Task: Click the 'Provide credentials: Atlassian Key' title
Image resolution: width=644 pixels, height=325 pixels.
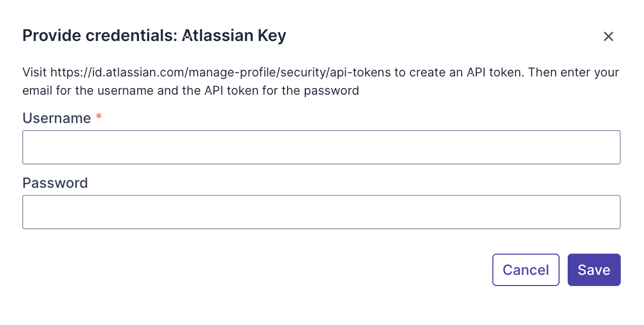Action: click(x=154, y=36)
